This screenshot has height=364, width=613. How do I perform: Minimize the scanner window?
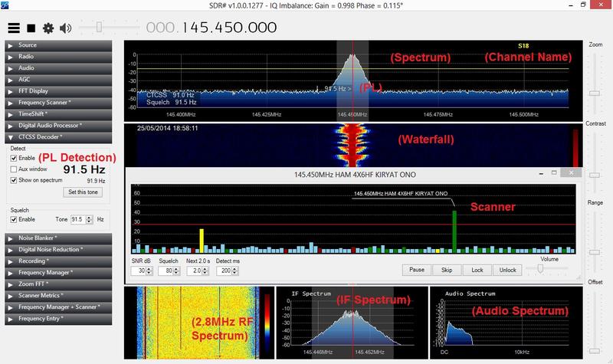tap(541, 174)
